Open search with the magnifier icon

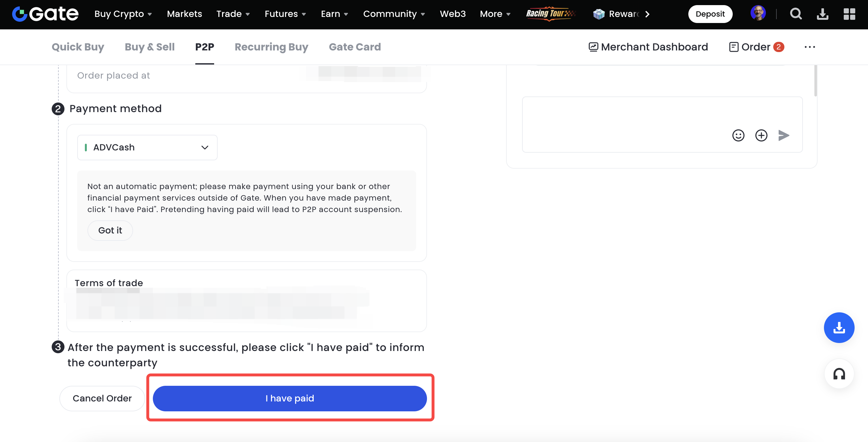[796, 14]
